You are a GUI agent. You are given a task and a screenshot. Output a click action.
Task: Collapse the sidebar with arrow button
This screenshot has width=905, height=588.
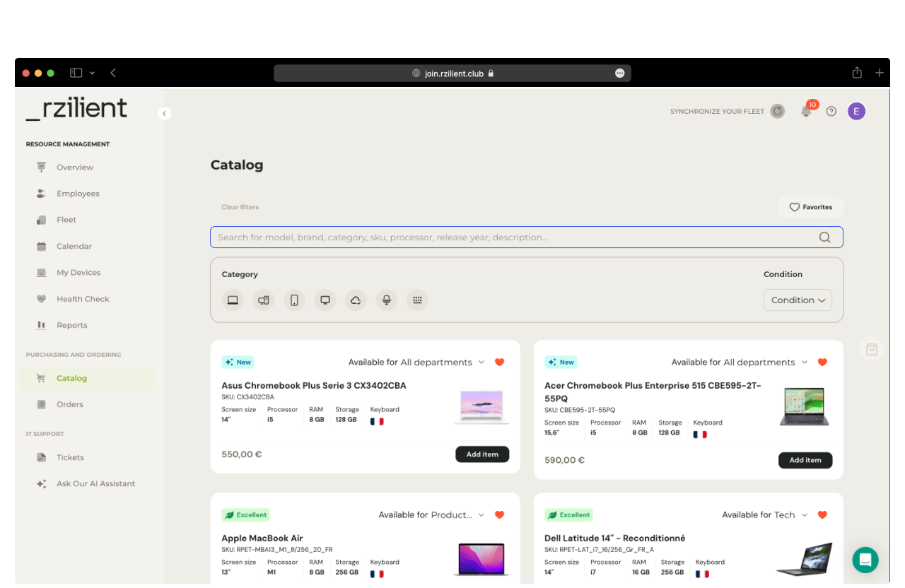[x=164, y=113]
